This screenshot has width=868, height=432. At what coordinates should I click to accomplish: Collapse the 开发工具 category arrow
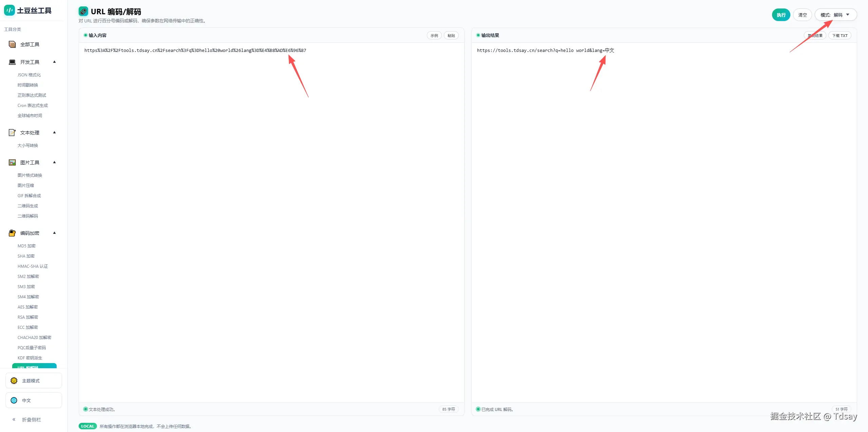pyautogui.click(x=54, y=62)
